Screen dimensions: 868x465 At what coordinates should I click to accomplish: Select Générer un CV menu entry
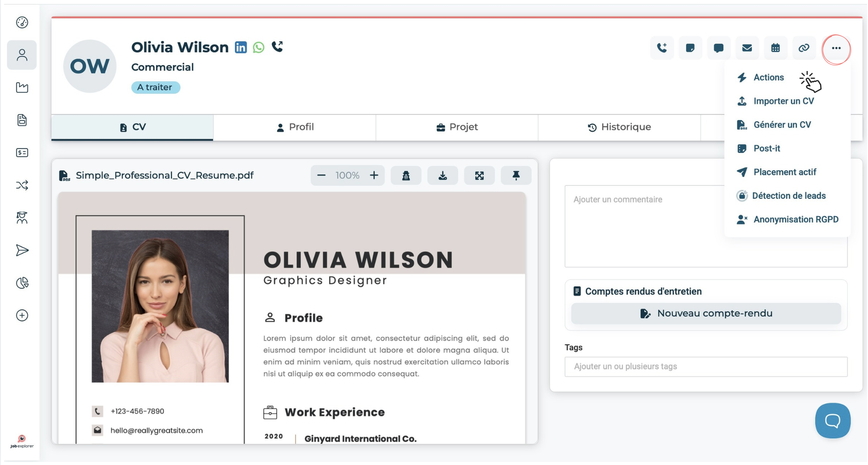coord(782,125)
